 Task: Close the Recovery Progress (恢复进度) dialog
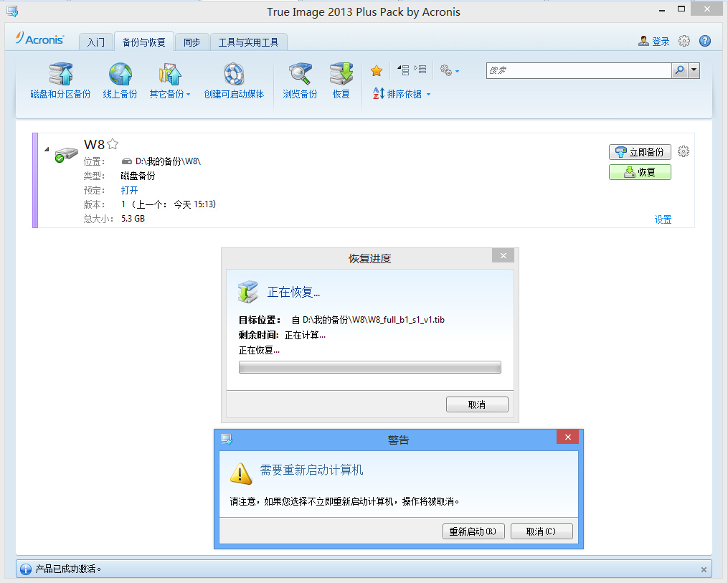point(504,255)
